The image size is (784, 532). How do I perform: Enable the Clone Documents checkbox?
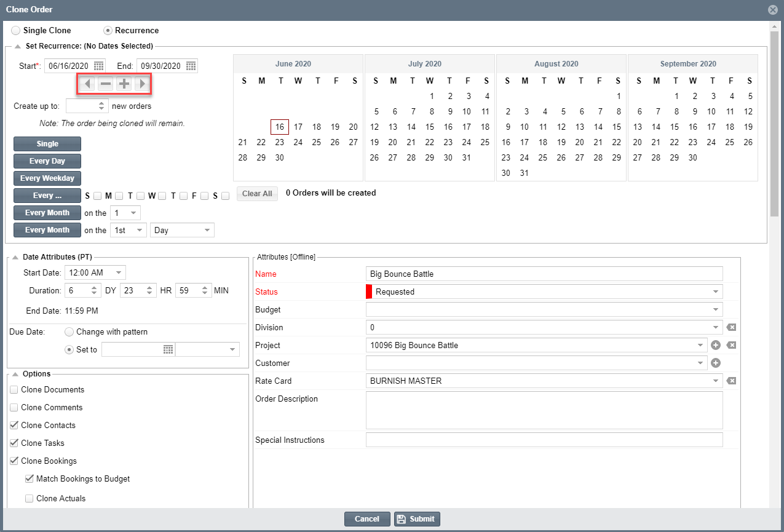pyautogui.click(x=14, y=390)
